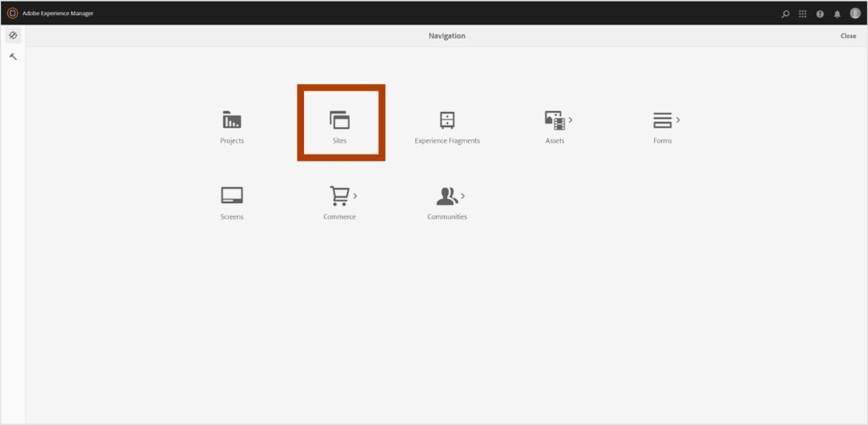This screenshot has width=868, height=425.
Task: Expand the chevron next to Communities
Action: (463, 195)
